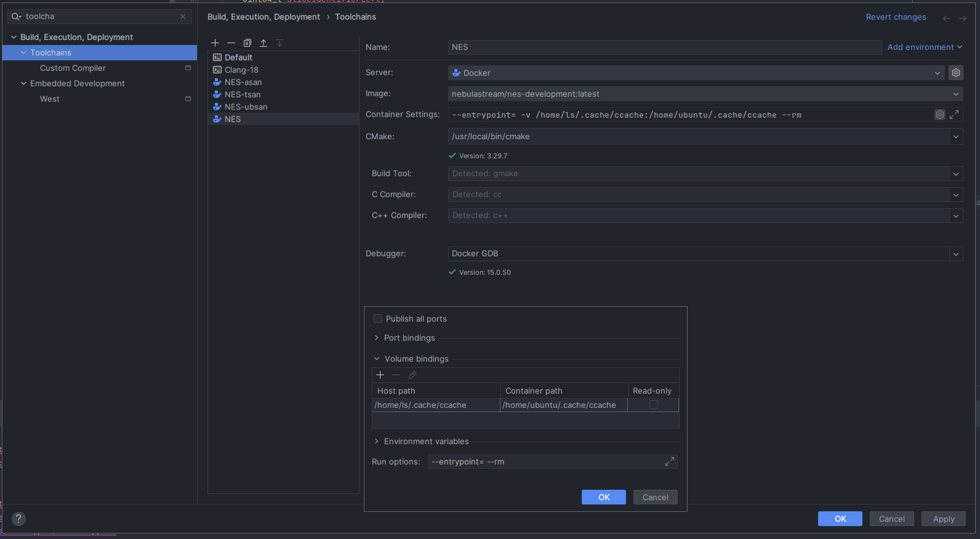Screen dimensions: 980x539
Task: Navigate back in settings history
Action: [947, 18]
